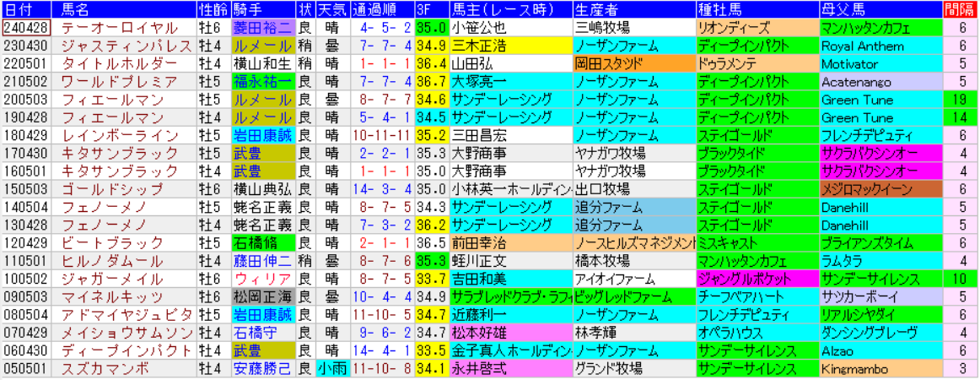Viewport: 980px width, 380px height.
Task: Click jockey 藤田伸二
Action: (x=263, y=261)
